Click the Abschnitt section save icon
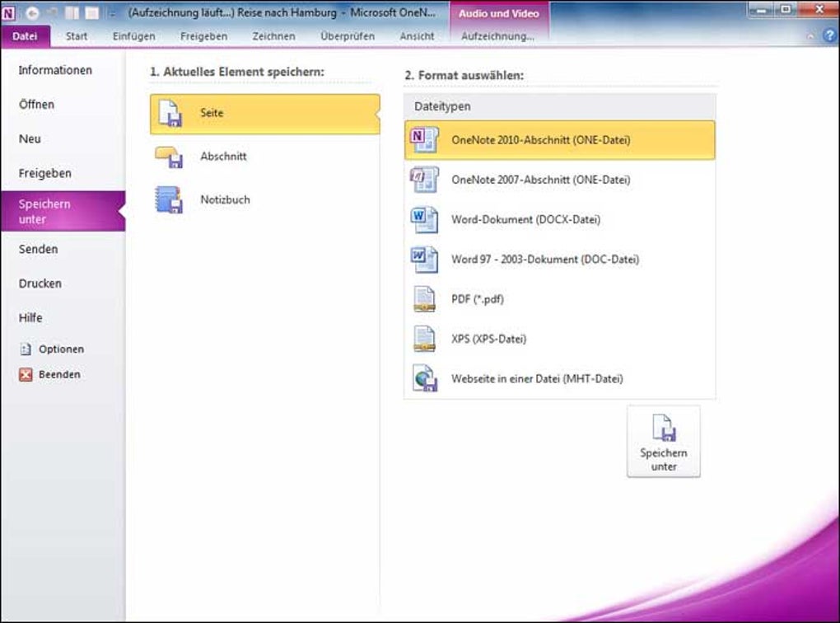Screen dimensions: 840x623 [x=170, y=157]
